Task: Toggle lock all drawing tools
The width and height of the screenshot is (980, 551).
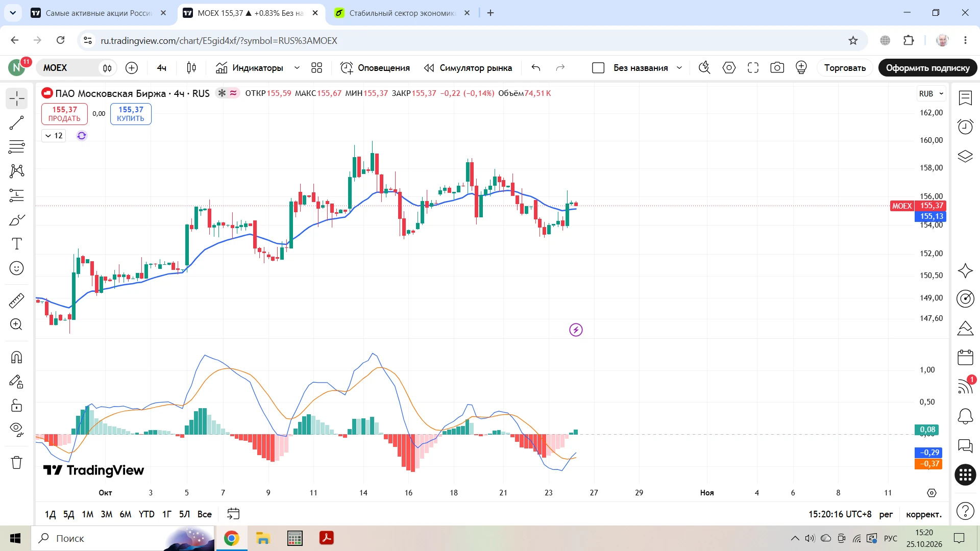Action: tap(17, 406)
